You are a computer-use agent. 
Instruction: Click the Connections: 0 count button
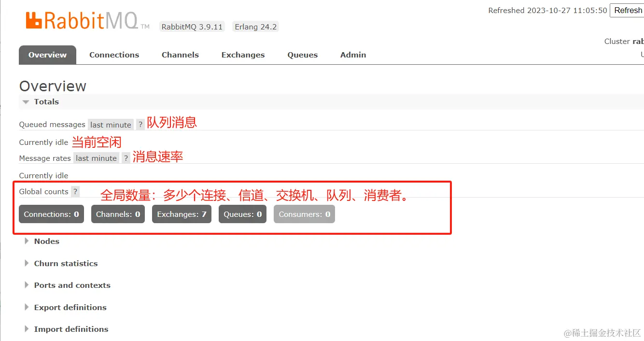51,214
